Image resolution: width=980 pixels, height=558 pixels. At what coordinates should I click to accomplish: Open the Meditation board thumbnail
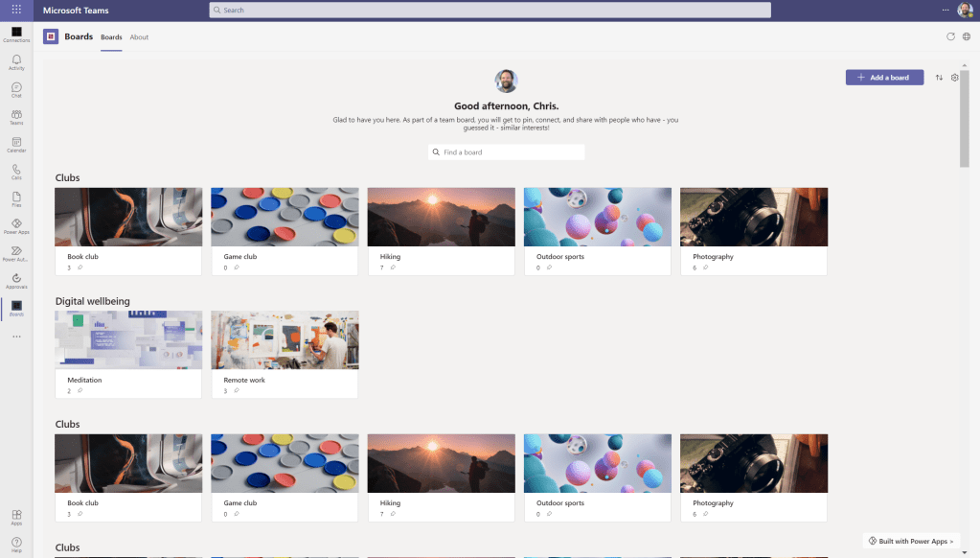pos(128,339)
